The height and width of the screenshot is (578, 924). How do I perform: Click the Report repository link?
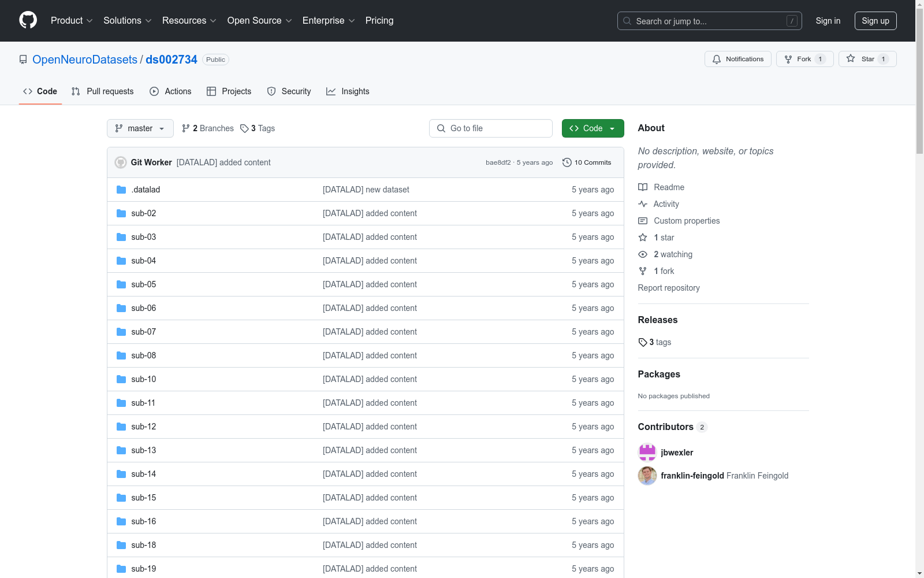click(x=669, y=288)
